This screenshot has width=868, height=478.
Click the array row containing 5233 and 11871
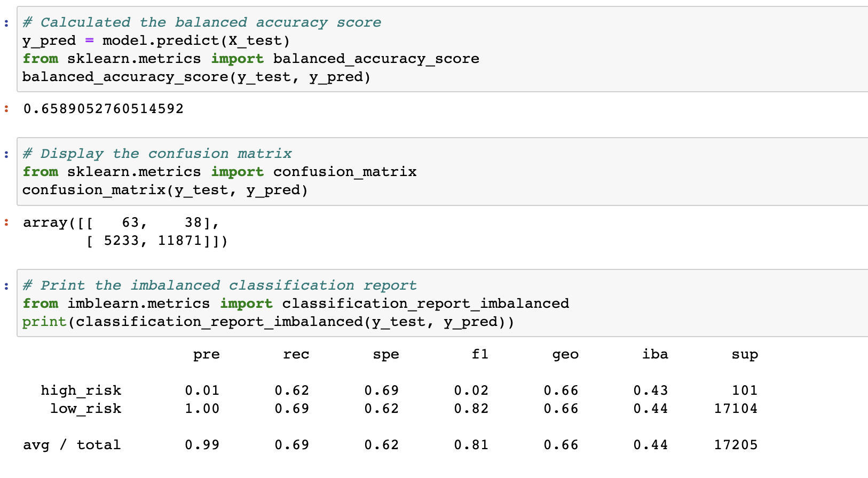[157, 241]
